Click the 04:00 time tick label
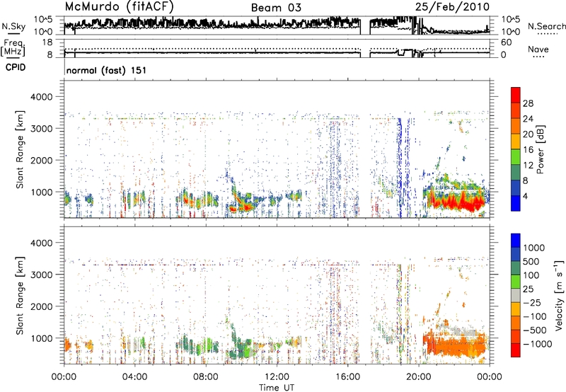 click(134, 377)
